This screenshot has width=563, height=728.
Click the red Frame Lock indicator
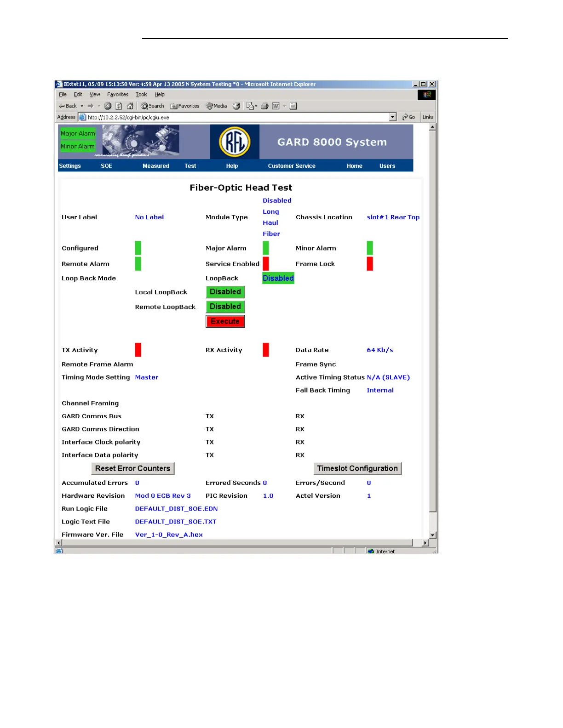point(370,264)
